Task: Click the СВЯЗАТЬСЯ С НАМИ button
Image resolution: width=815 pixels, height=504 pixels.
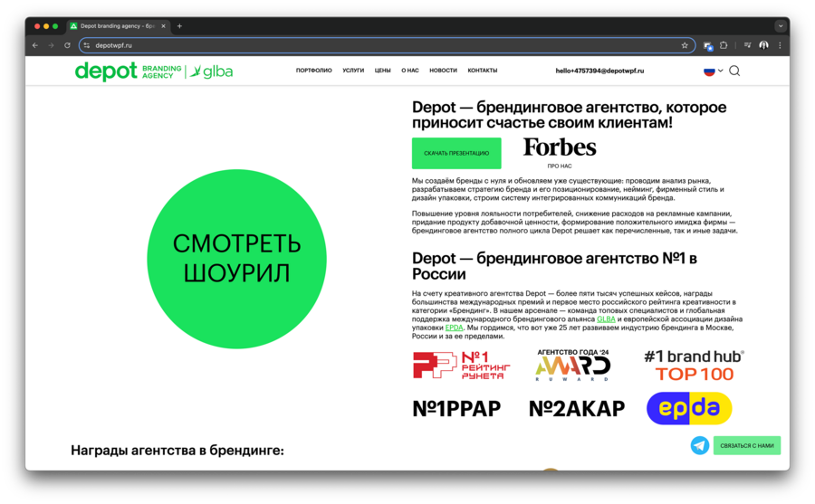Action: [x=746, y=445]
